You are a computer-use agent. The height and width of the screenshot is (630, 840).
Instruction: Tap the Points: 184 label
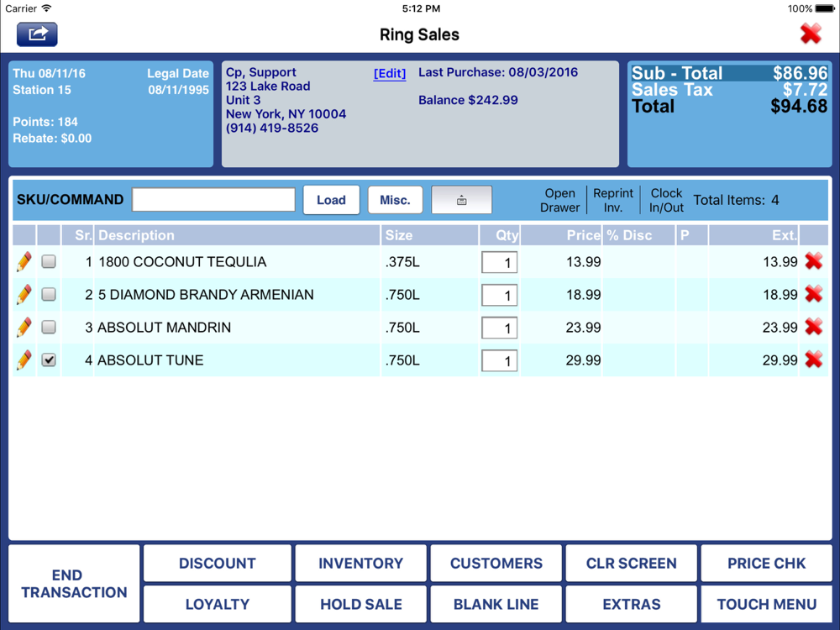pyautogui.click(x=45, y=122)
